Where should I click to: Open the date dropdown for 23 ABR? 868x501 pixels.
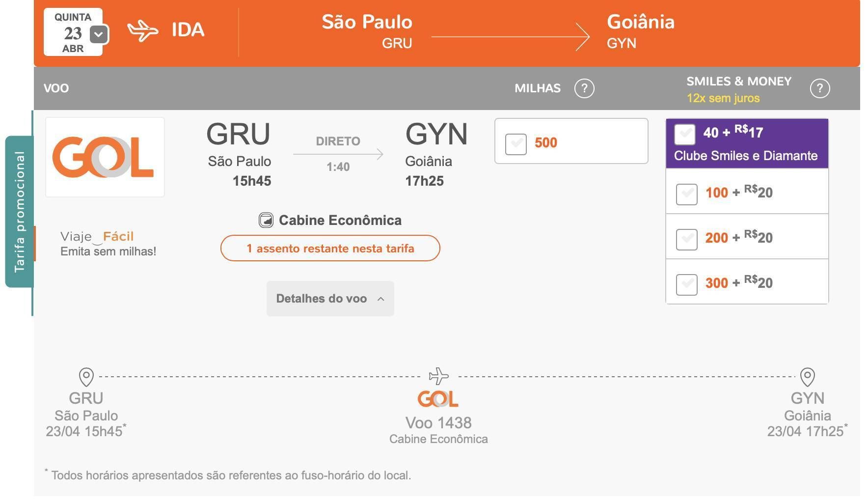(x=99, y=34)
